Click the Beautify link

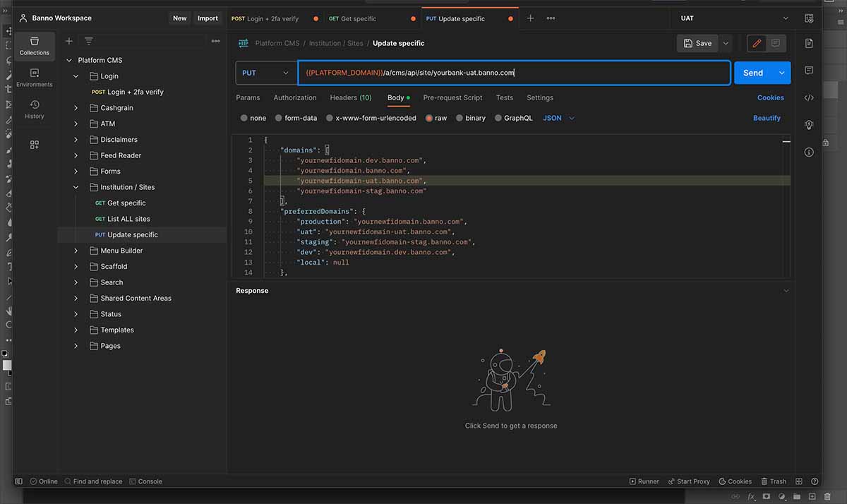click(767, 118)
